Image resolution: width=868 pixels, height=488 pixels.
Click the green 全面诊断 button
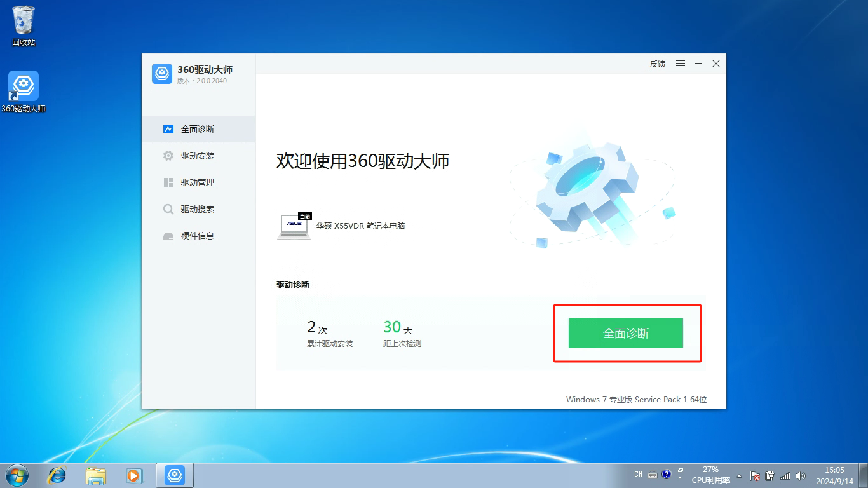pyautogui.click(x=626, y=333)
